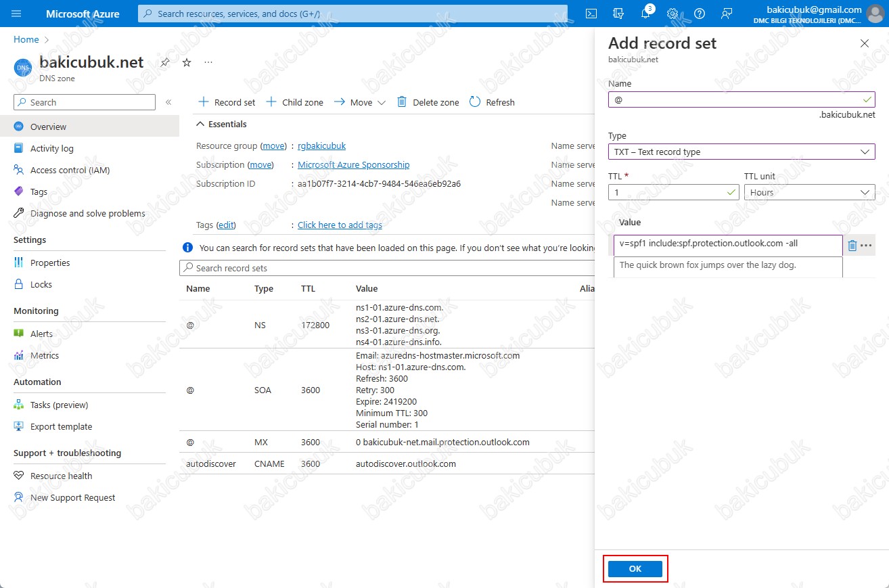The width and height of the screenshot is (889, 588).
Task: Click the record Name input field
Action: pos(742,99)
